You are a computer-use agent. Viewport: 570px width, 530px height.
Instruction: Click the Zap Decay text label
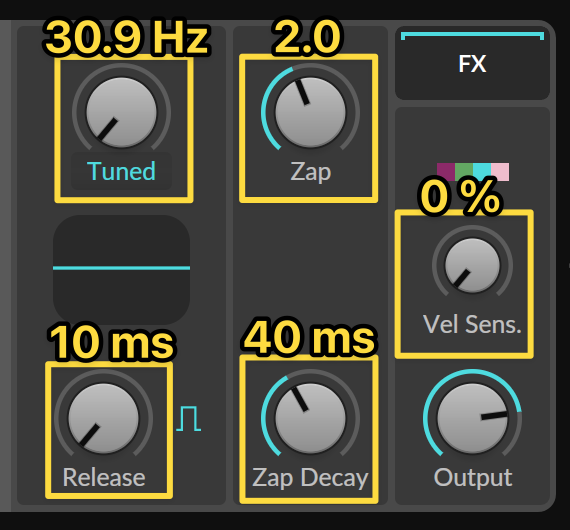pyautogui.click(x=310, y=478)
